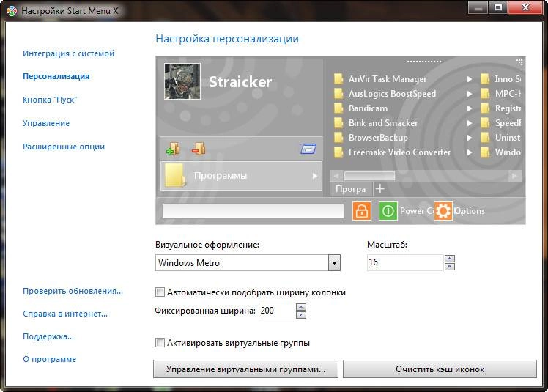Viewport: 548px width, 392px height.
Task: Click the orange lock icon
Action: (x=361, y=211)
